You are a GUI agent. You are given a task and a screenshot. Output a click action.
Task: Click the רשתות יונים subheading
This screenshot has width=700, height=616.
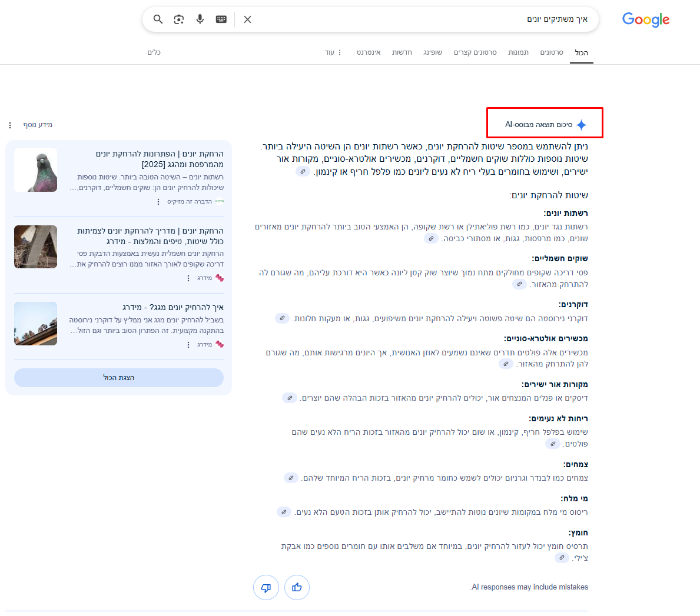pos(566,213)
